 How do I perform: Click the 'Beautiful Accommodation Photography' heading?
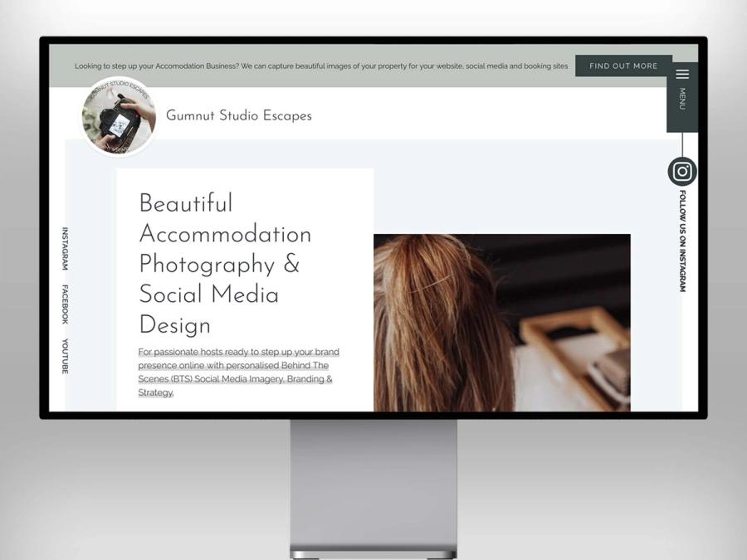point(225,264)
